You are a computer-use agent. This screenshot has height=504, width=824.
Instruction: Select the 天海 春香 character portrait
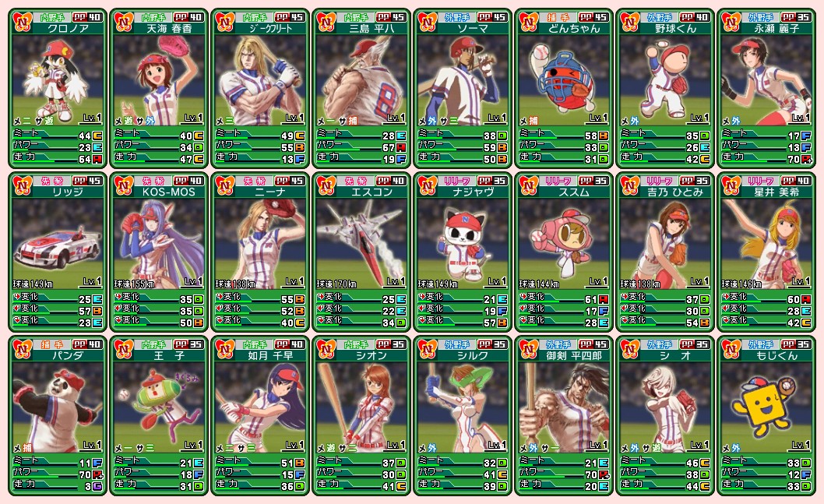[x=159, y=80]
